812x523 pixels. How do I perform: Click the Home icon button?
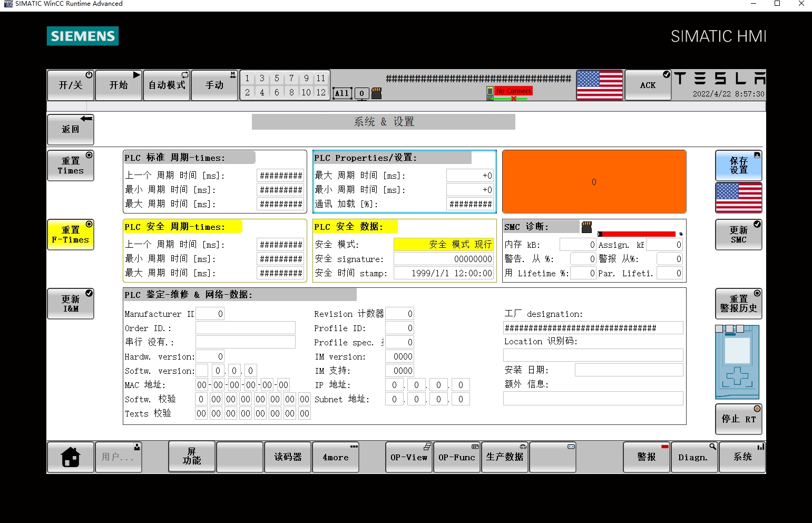(71, 457)
